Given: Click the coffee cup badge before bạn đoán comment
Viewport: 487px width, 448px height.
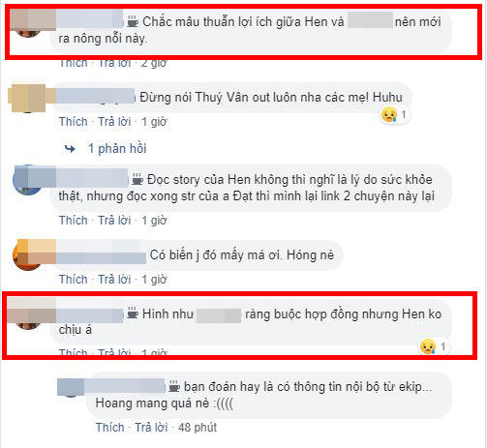Looking at the screenshot, I should click(174, 386).
